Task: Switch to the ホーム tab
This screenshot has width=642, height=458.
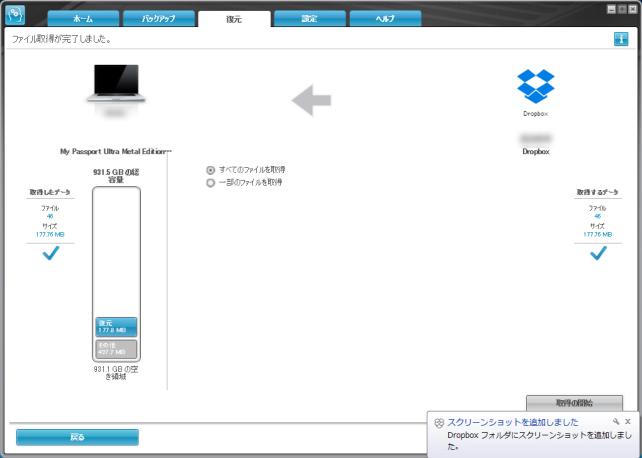Action: [x=83, y=19]
